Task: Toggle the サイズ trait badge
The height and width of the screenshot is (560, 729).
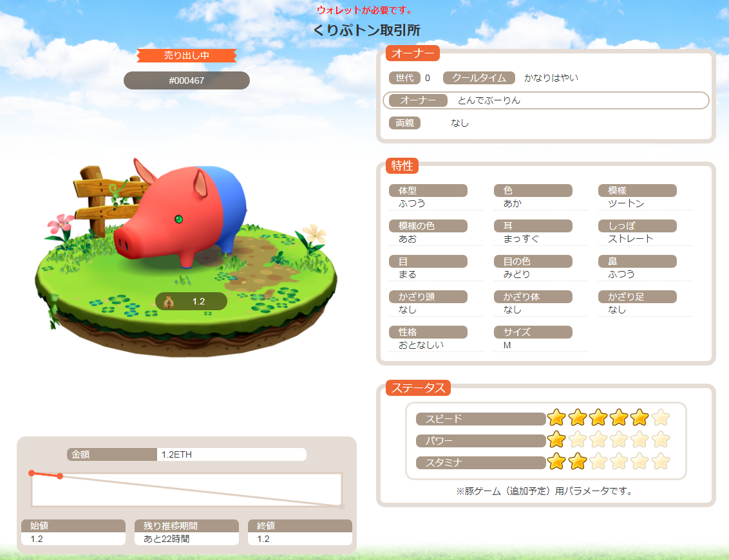Action: pos(533,331)
